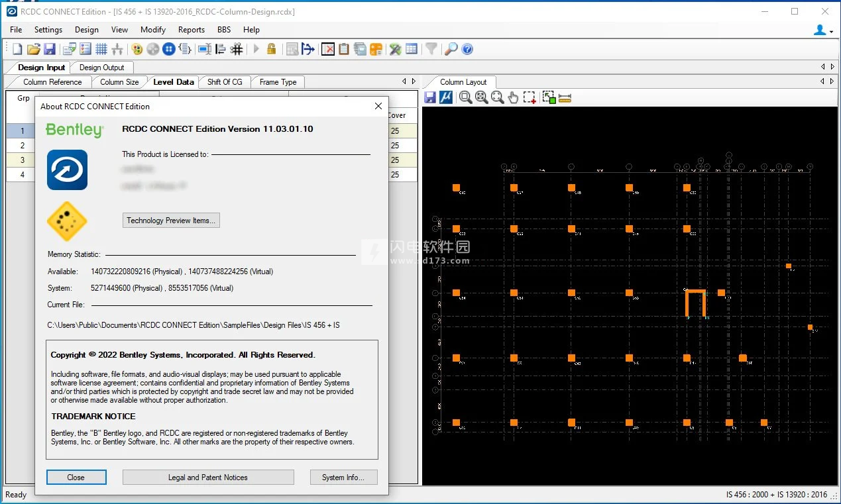
Task: Switch to the Design Output tab
Action: click(102, 68)
